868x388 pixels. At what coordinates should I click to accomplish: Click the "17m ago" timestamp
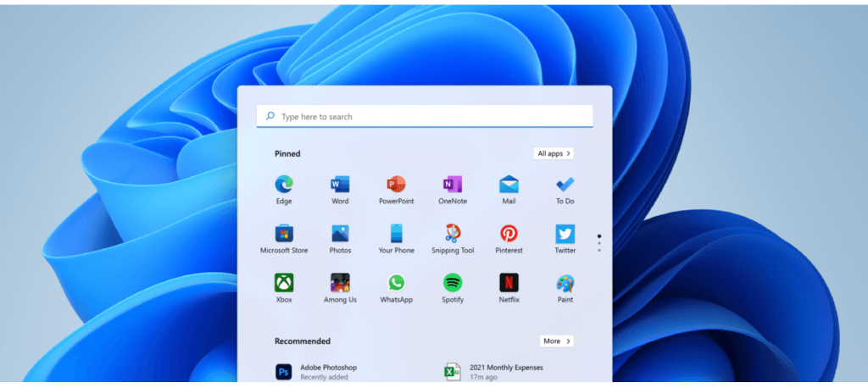pos(483,377)
